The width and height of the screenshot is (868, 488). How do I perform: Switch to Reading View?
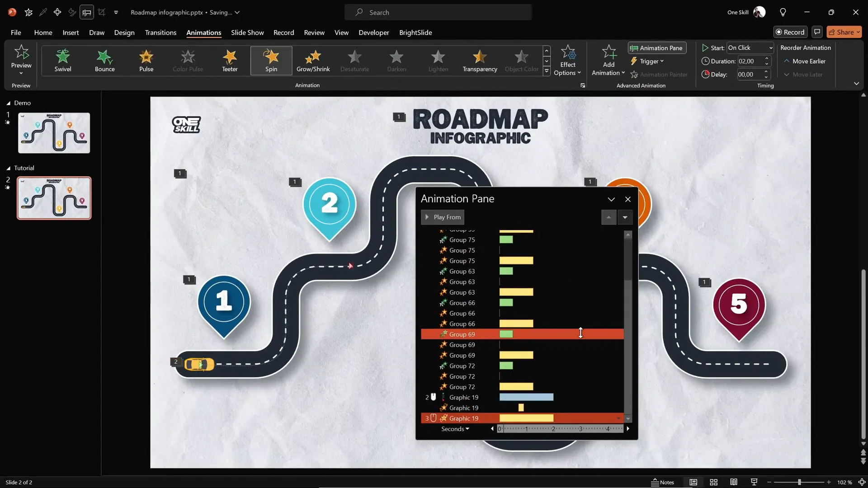pyautogui.click(x=734, y=482)
